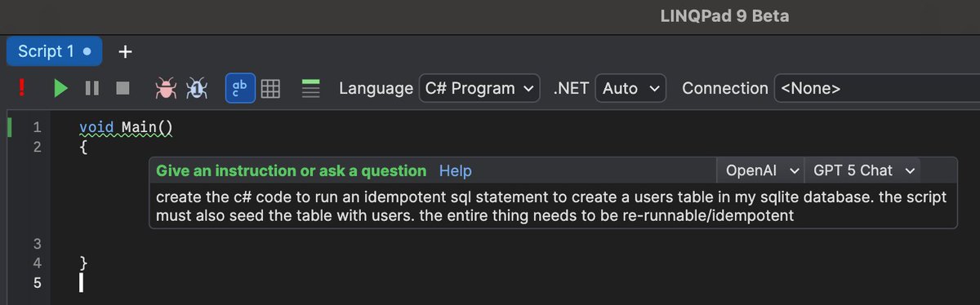Viewport: 980px width, 305px height.
Task: Click line number 5 in the gutter
Action: [36, 283]
